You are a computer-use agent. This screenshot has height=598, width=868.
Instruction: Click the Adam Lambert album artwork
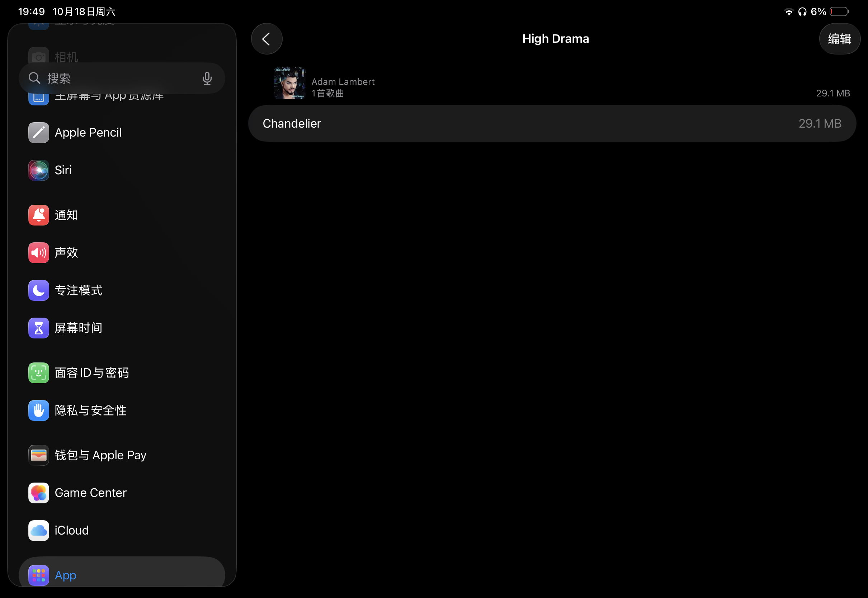[x=289, y=83]
